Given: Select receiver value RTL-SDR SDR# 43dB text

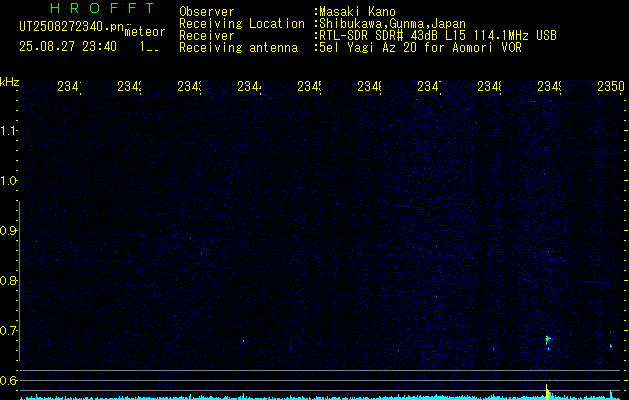Looking at the screenshot, I should click(382, 36).
